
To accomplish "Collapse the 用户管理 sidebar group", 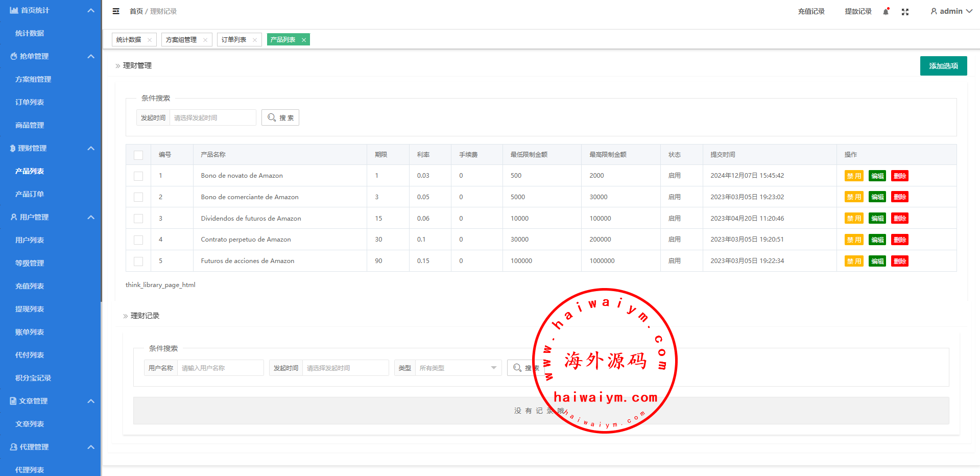I will pos(91,217).
